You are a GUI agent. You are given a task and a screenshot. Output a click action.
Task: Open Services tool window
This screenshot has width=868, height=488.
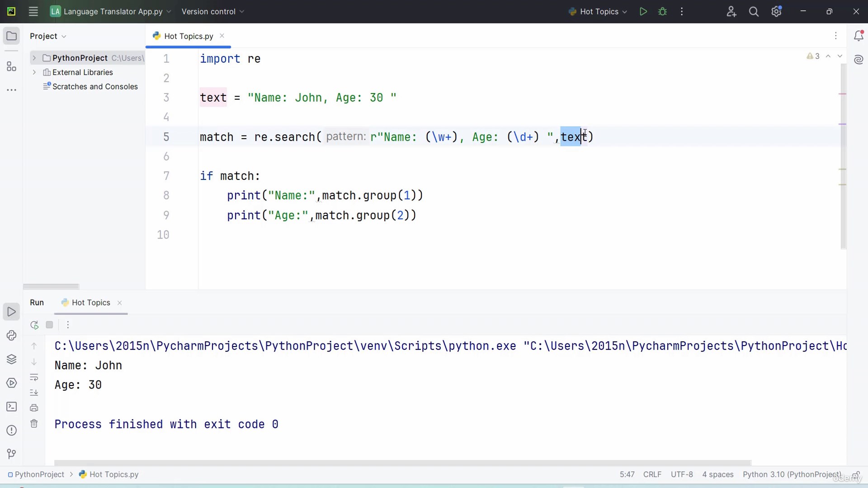[x=12, y=383]
